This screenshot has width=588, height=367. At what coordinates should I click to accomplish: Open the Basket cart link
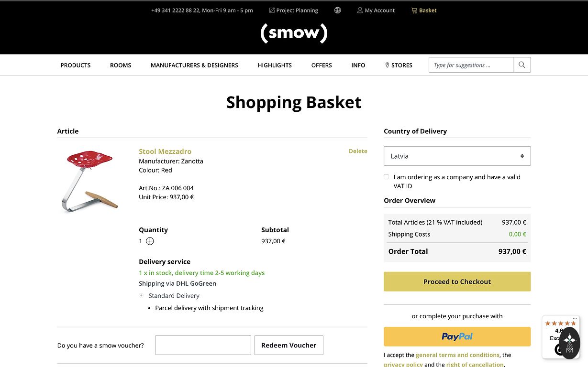click(424, 10)
